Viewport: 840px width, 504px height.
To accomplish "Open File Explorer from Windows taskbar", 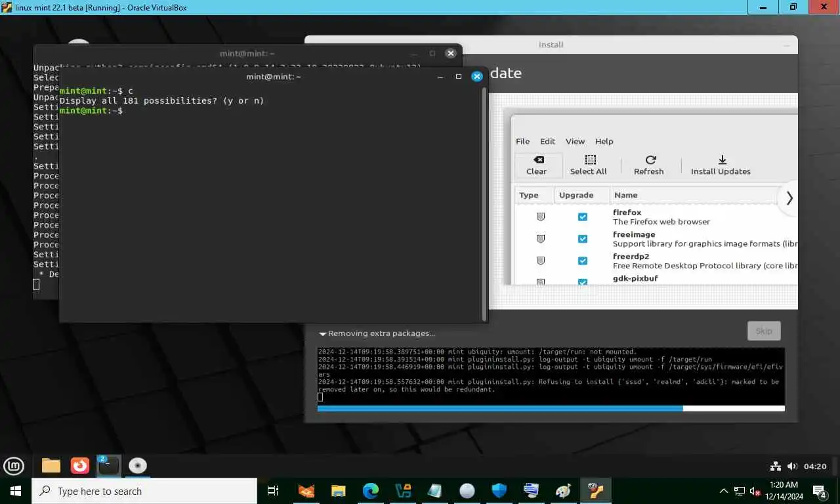I will pyautogui.click(x=338, y=491).
